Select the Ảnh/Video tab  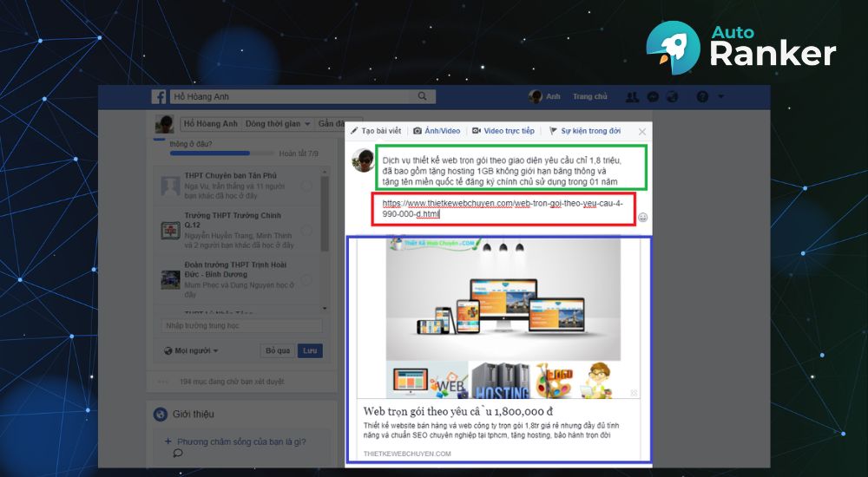click(x=437, y=131)
